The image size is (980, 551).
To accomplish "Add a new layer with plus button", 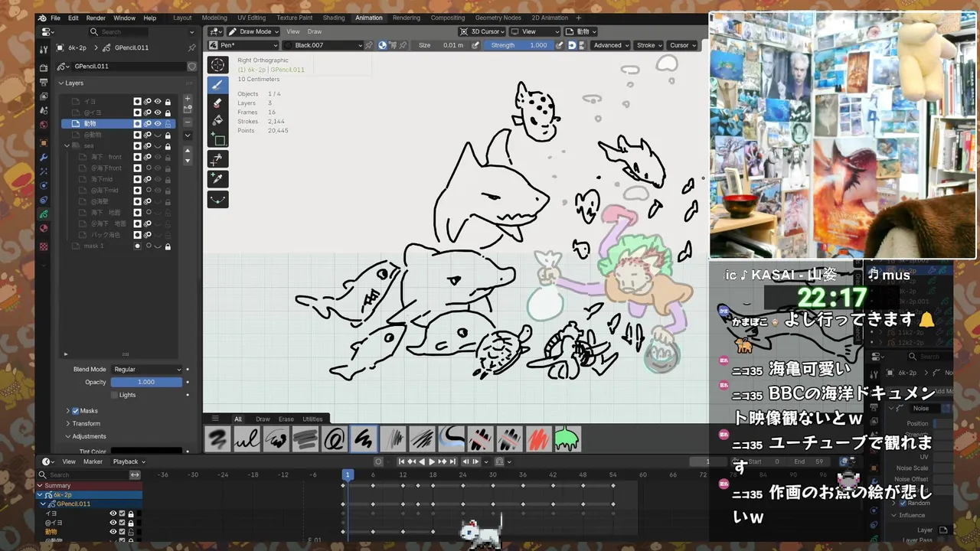I will tap(188, 98).
